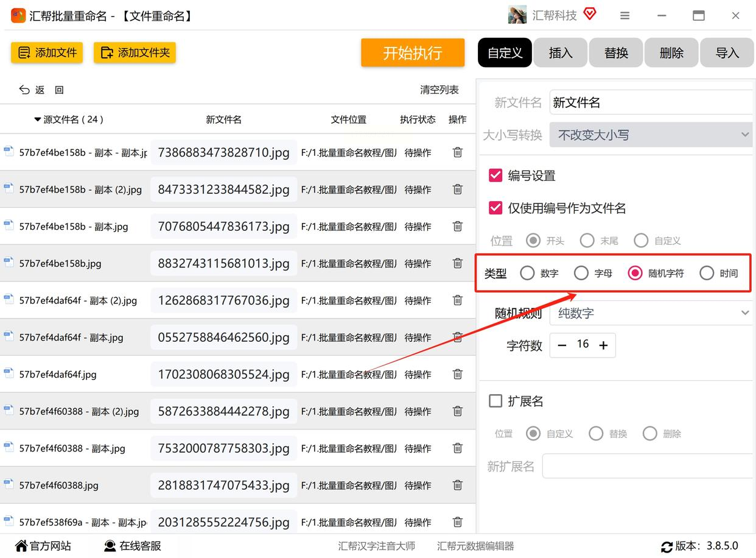
Task: Enable 扩展名 checkbox
Action: click(495, 401)
